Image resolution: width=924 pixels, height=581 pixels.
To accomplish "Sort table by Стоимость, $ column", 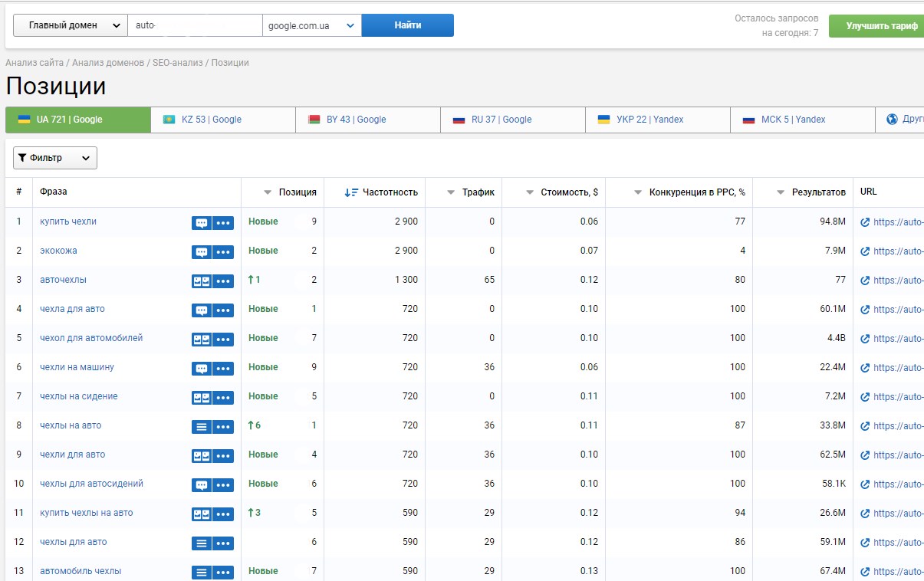I will click(562, 192).
